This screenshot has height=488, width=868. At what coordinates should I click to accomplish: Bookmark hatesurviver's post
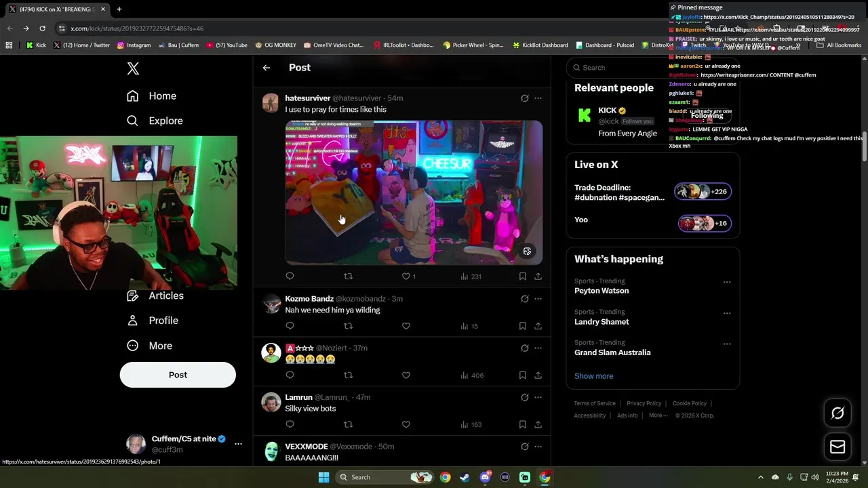[522, 276]
